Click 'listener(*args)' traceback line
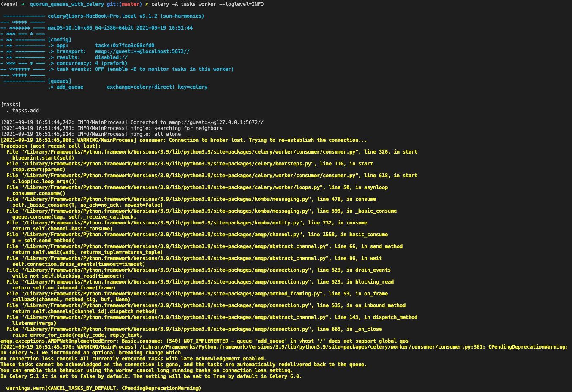The width and height of the screenshot is (572, 392). pos(34,323)
